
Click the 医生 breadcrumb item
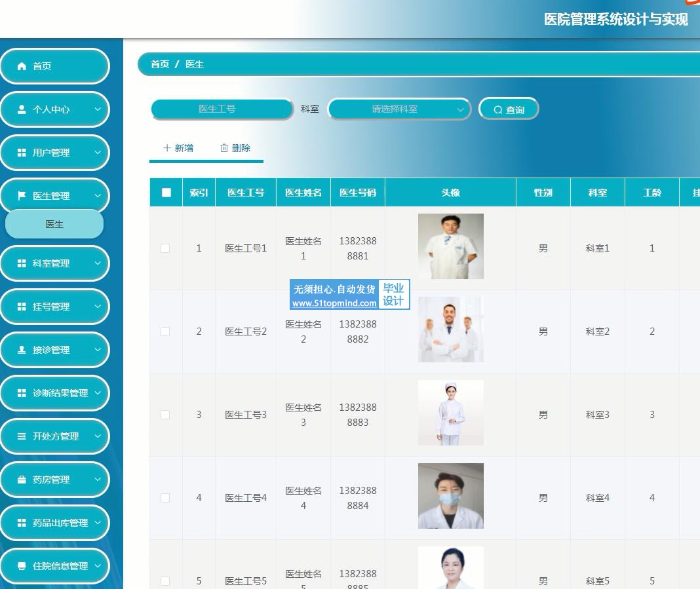(x=195, y=64)
